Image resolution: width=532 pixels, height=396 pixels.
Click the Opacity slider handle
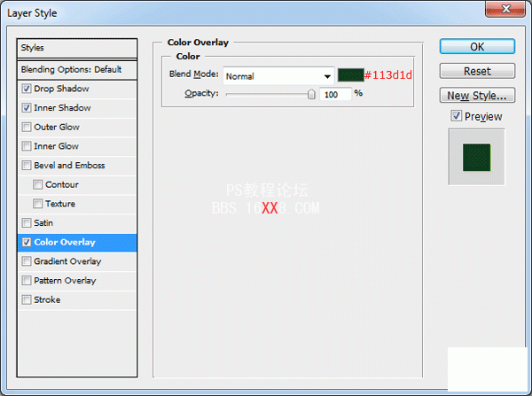(x=311, y=94)
